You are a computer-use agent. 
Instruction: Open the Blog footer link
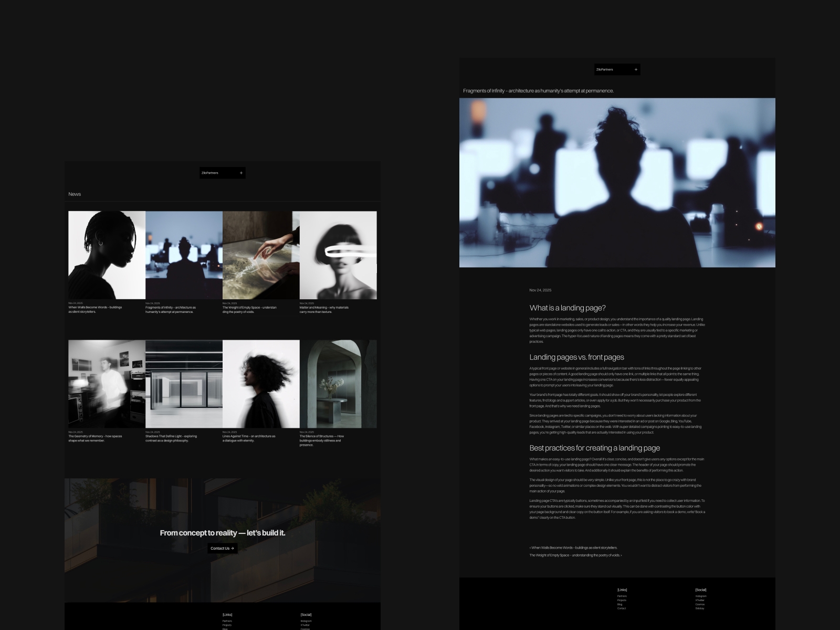pyautogui.click(x=619, y=605)
